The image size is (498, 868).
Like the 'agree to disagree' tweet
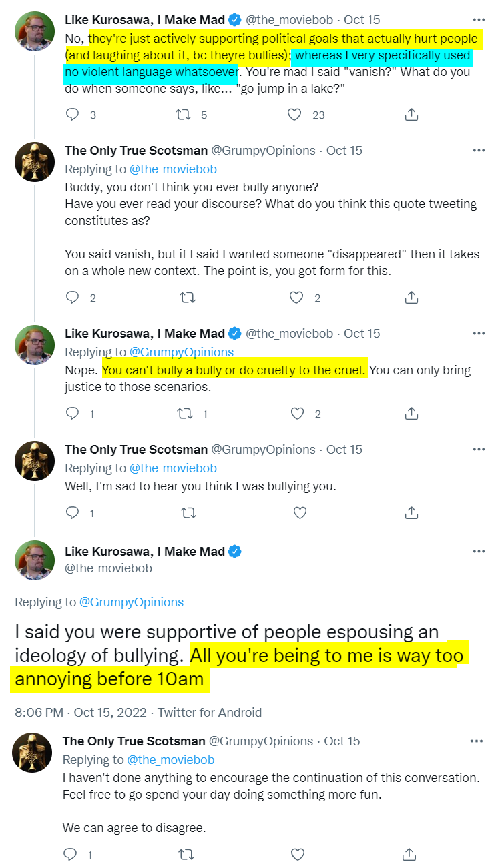click(298, 854)
